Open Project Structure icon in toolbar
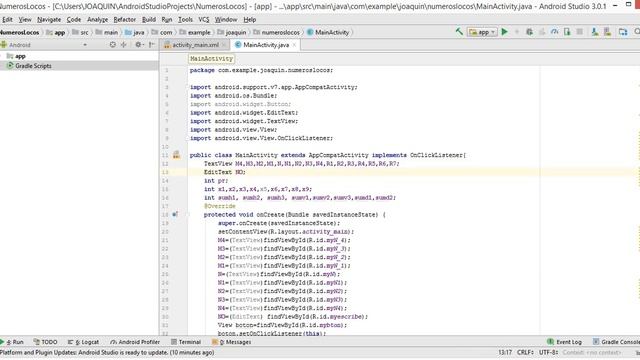640x360 pixels. 623,32
